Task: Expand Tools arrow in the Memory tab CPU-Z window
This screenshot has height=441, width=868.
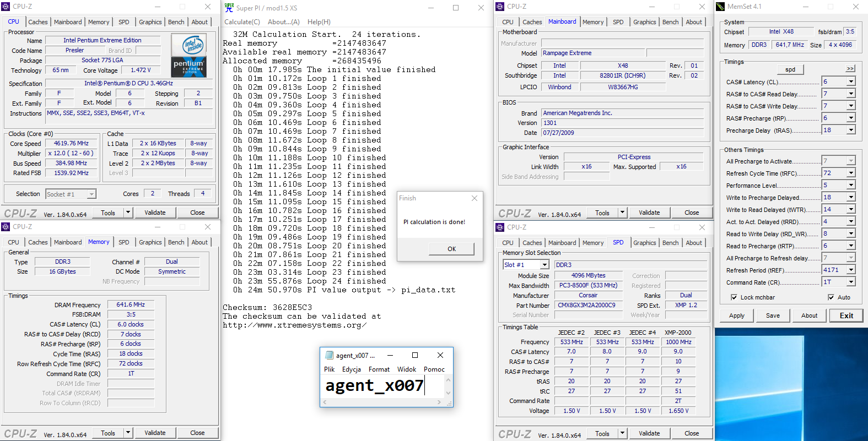Action: click(x=128, y=433)
